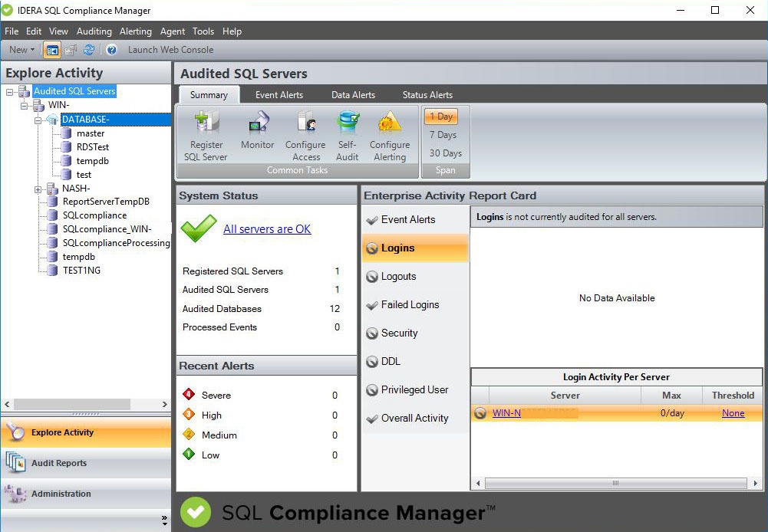Open the Administration pane
The width and height of the screenshot is (768, 532).
[86, 494]
